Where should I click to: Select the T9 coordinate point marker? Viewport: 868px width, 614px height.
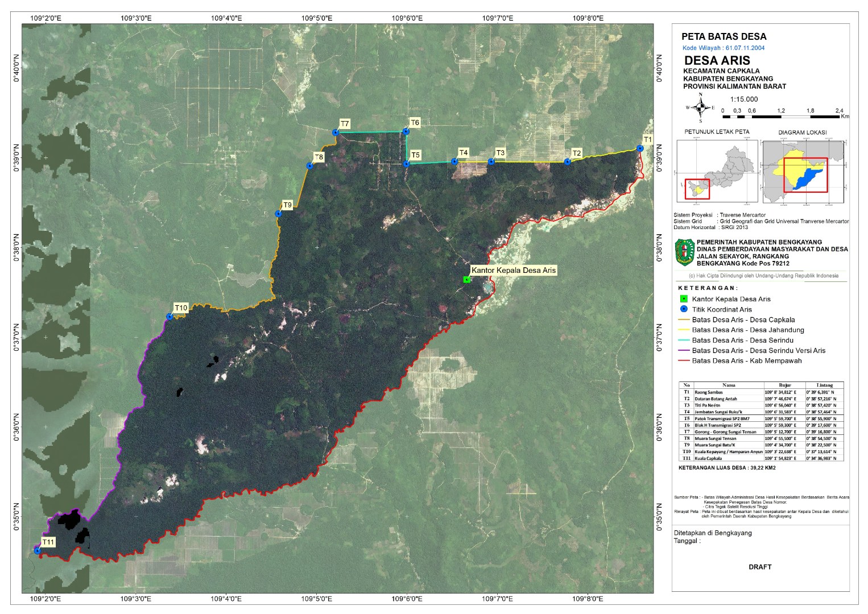(278, 214)
